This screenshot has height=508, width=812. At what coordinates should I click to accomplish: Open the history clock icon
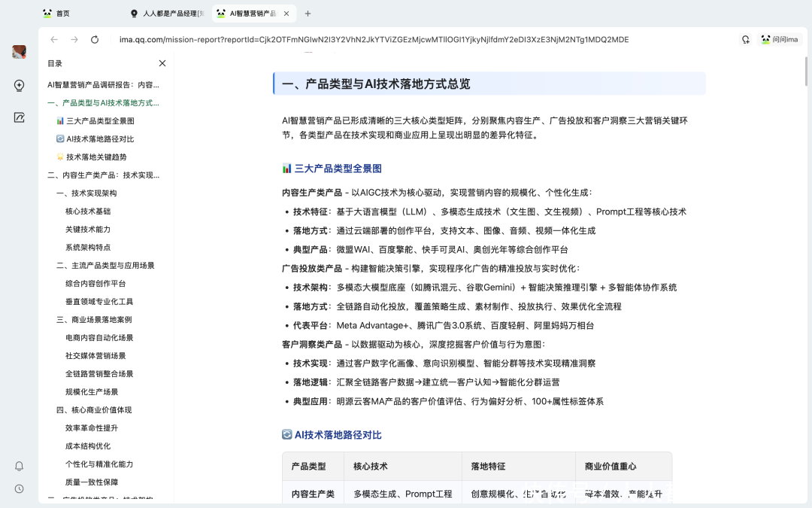coord(19,488)
